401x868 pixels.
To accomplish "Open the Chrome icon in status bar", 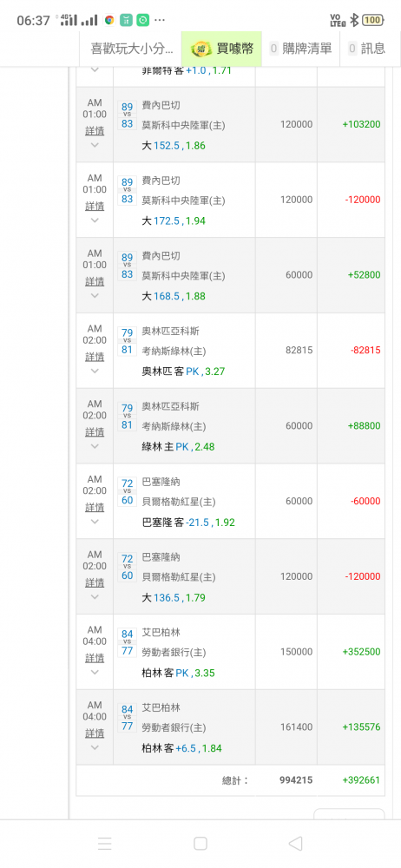I will (109, 21).
